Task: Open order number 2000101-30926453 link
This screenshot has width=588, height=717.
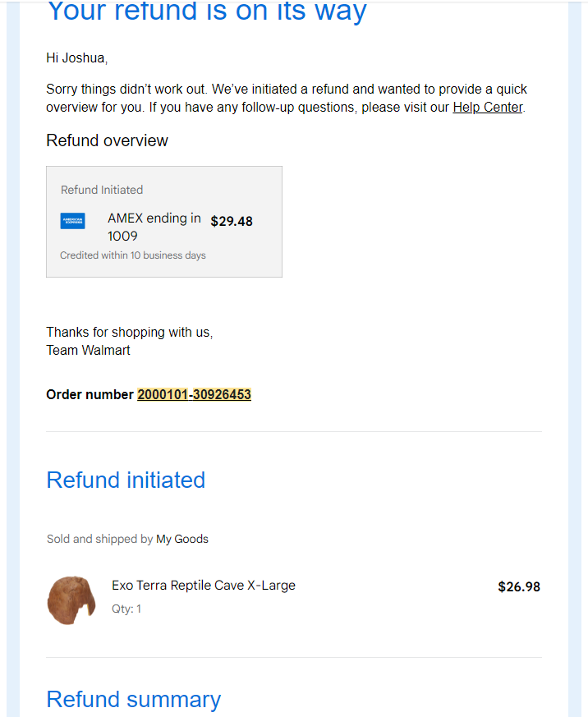Action: point(195,394)
